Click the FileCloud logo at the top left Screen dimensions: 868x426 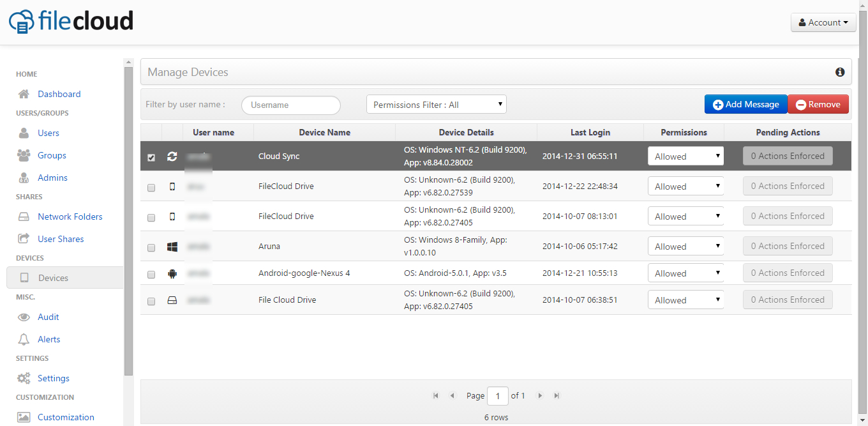coord(70,21)
